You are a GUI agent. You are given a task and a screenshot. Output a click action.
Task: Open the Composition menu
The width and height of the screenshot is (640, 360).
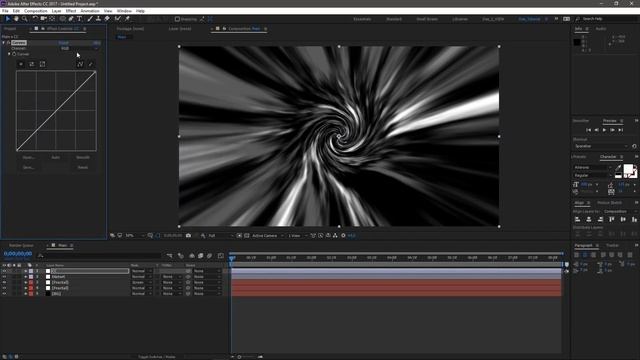[36, 11]
